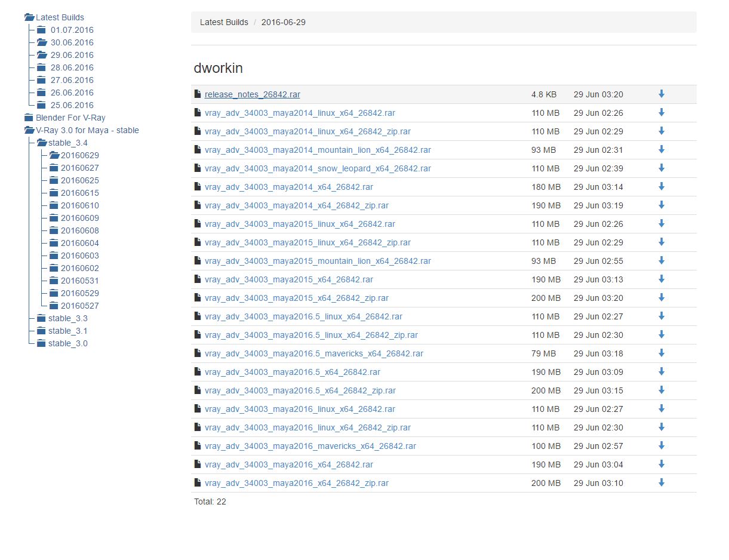
Task: Collapse the stable_3.4 open folder icon
Action: pos(42,143)
